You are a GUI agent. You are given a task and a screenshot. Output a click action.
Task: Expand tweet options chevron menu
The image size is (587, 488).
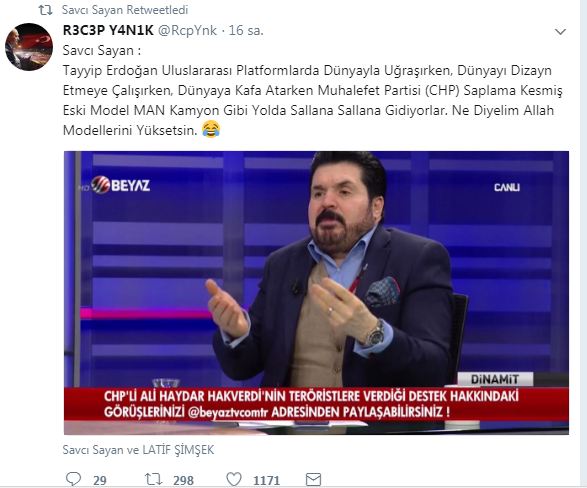560,32
